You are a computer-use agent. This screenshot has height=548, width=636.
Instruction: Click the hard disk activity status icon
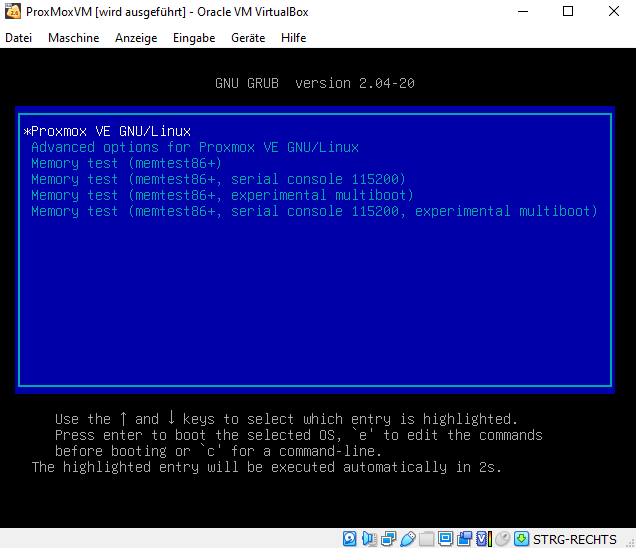click(x=349, y=539)
